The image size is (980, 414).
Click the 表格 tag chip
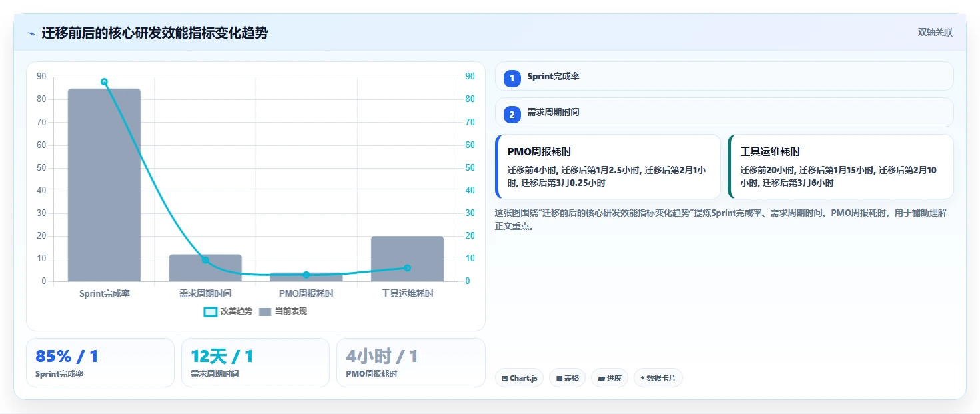pyautogui.click(x=567, y=378)
